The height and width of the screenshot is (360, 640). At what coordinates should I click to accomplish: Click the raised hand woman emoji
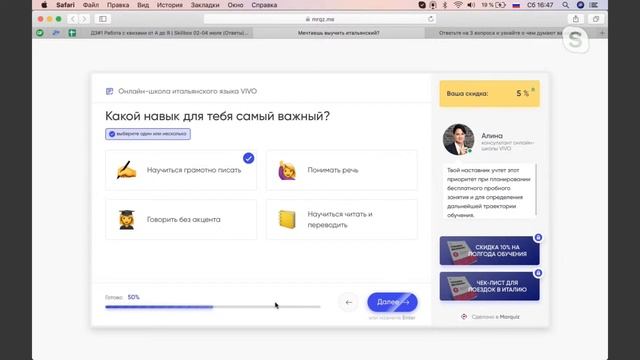point(287,170)
